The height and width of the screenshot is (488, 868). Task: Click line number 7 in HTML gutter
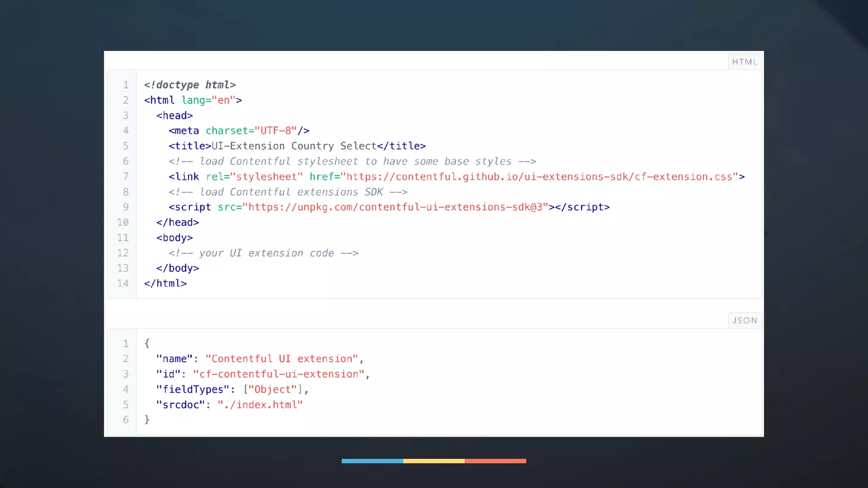tap(125, 177)
